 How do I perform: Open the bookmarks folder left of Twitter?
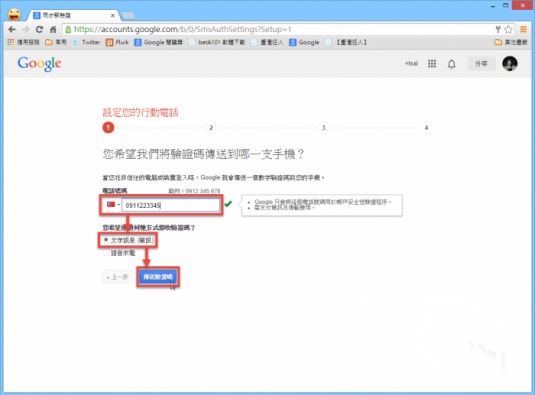coord(56,42)
